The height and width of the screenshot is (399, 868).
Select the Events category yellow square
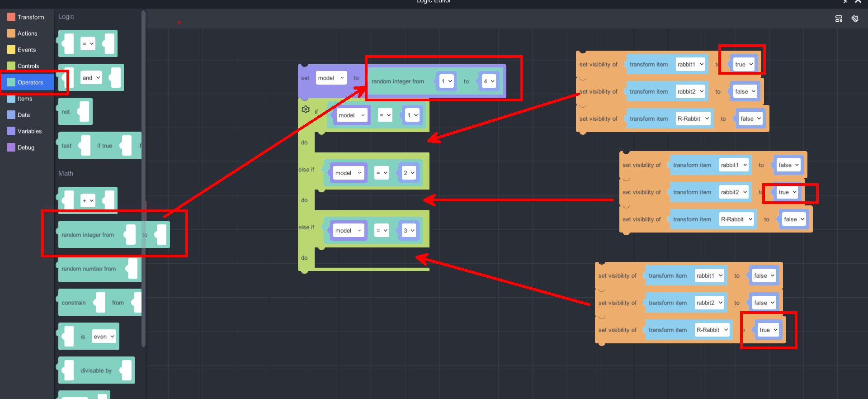(x=11, y=50)
